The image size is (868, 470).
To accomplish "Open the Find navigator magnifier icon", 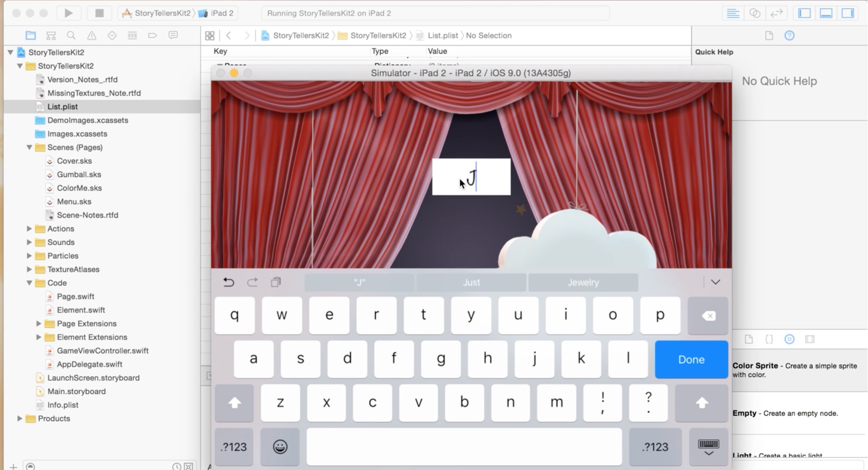I will click(71, 35).
